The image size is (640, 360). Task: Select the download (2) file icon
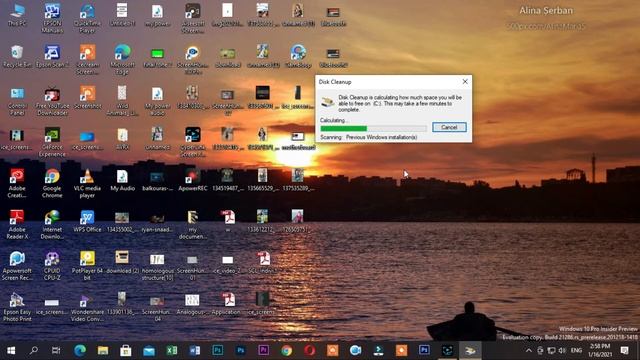pos(122,263)
